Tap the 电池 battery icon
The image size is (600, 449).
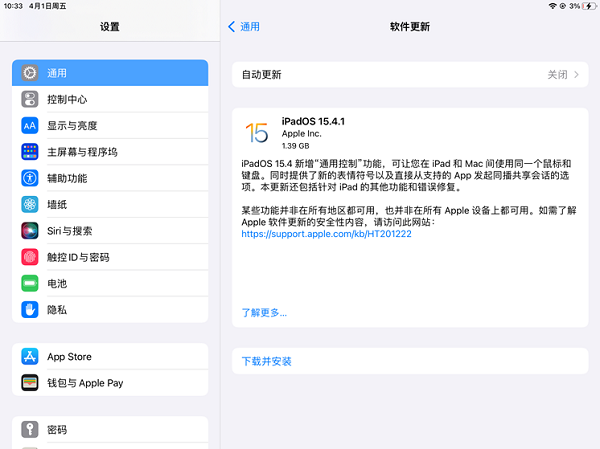point(30,283)
